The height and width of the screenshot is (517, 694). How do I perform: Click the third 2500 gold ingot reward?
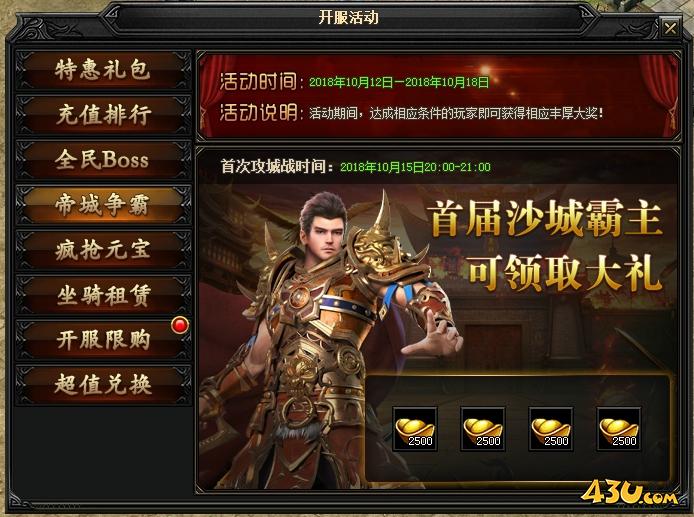(x=551, y=429)
